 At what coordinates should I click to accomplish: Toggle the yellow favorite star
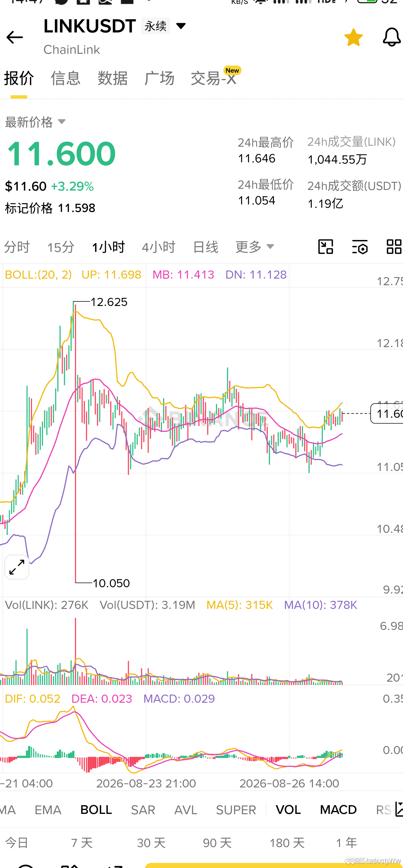353,37
